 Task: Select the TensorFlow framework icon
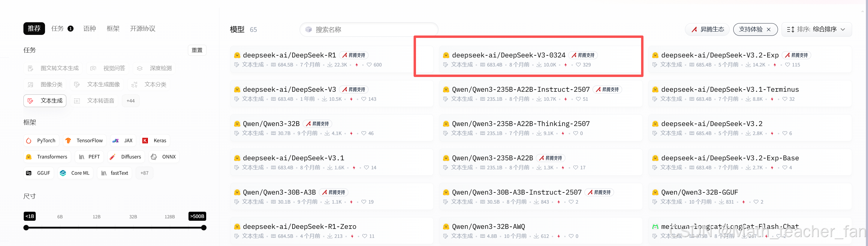coord(68,141)
